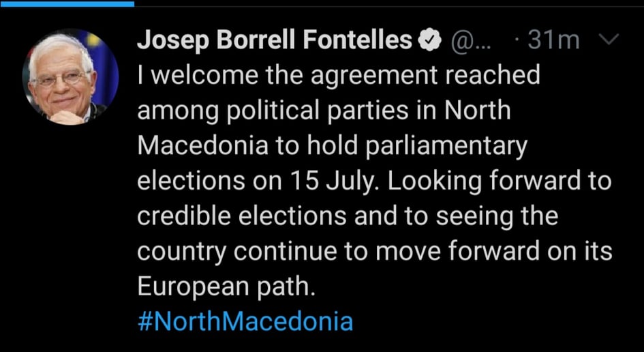
Task: Click the truncated @ handle
Action: point(466,41)
